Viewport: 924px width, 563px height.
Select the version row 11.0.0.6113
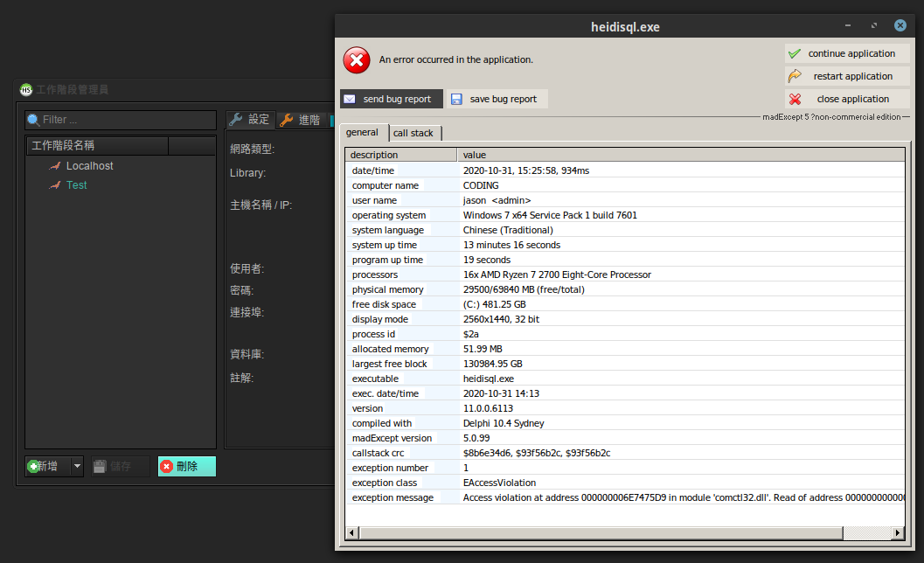625,408
